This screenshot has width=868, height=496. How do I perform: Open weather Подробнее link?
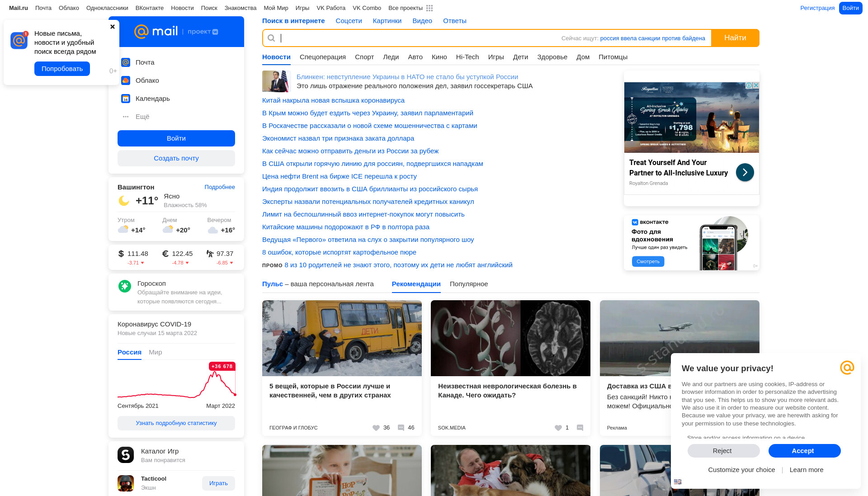(220, 187)
